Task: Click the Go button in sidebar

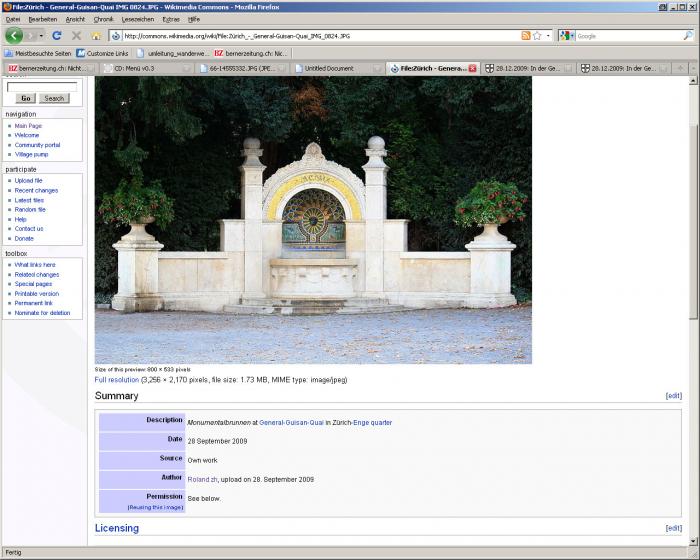Action: click(25, 98)
